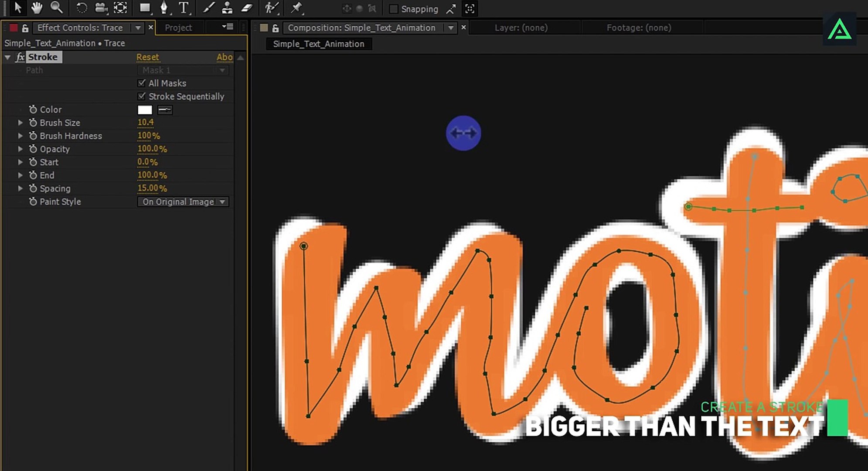Select the Zoom magnifier tool

pyautogui.click(x=56, y=7)
